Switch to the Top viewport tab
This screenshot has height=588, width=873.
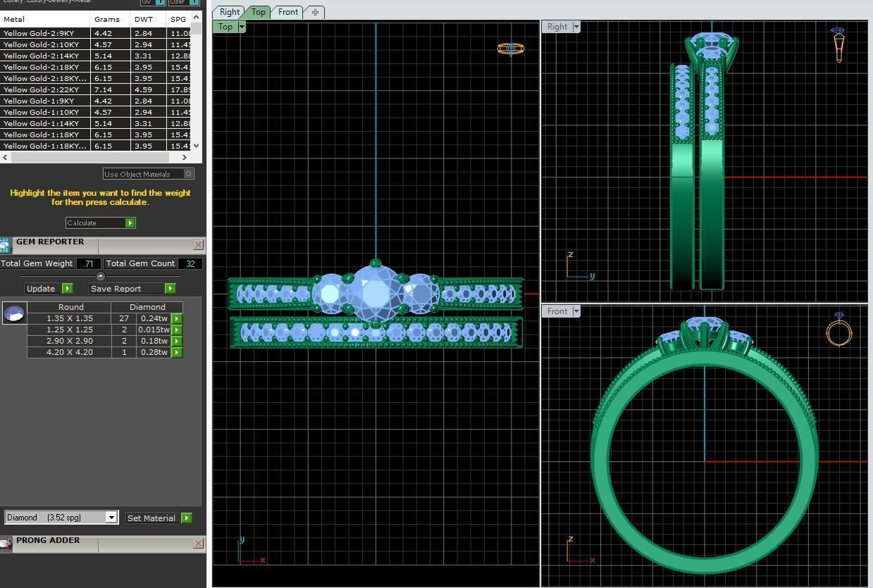point(259,12)
